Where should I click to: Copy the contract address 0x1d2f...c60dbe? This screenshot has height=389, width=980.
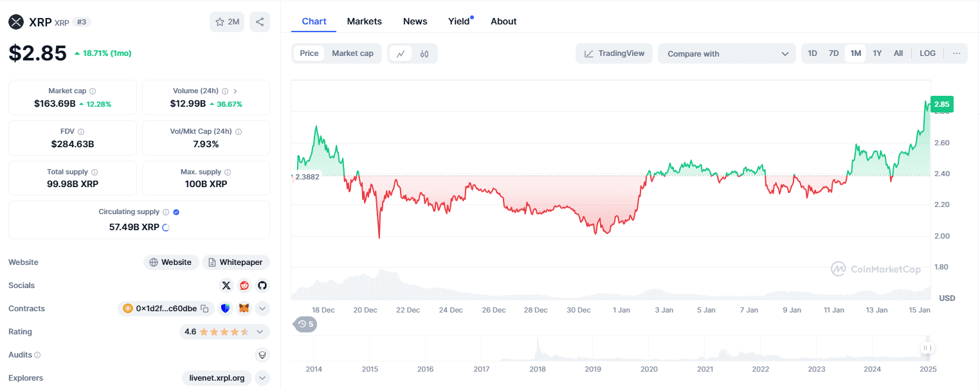(x=204, y=309)
